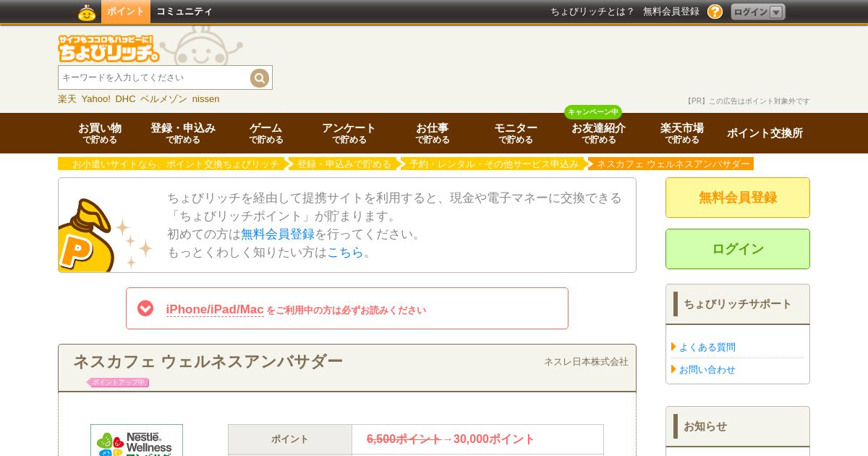This screenshot has width=868, height=456.
Task: Select the コミュニティ tab
Action: (184, 12)
